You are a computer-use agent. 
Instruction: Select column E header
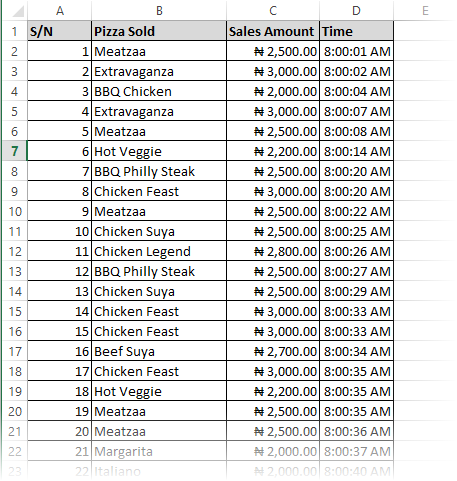tap(425, 11)
